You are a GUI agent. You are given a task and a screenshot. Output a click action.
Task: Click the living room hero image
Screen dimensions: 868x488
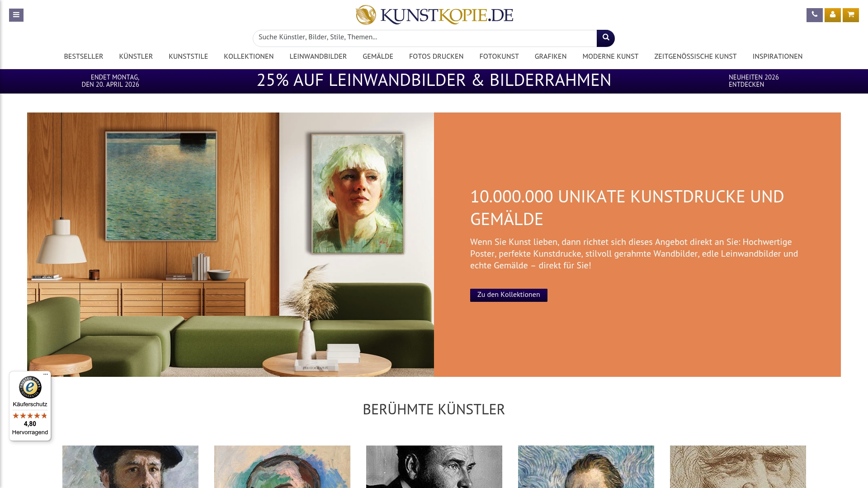click(231, 244)
